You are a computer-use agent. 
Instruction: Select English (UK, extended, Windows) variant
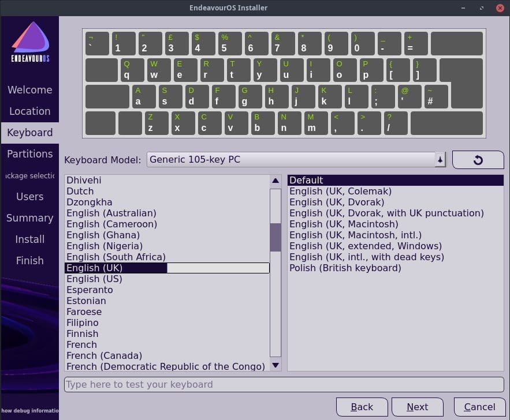click(396, 246)
